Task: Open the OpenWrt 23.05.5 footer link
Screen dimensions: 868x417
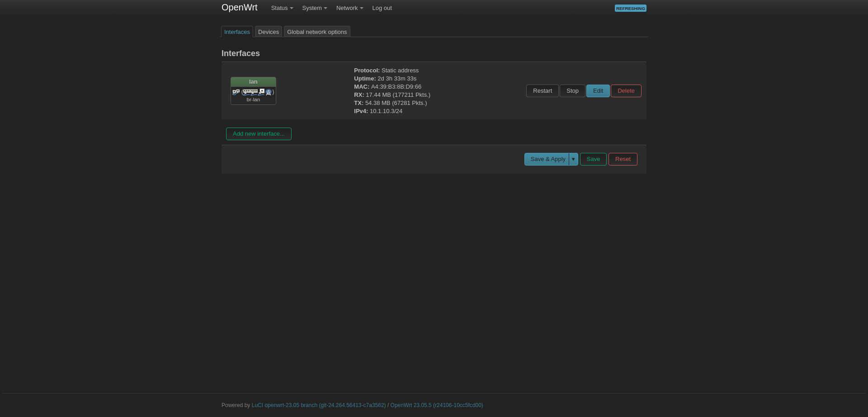Action: pyautogui.click(x=437, y=405)
